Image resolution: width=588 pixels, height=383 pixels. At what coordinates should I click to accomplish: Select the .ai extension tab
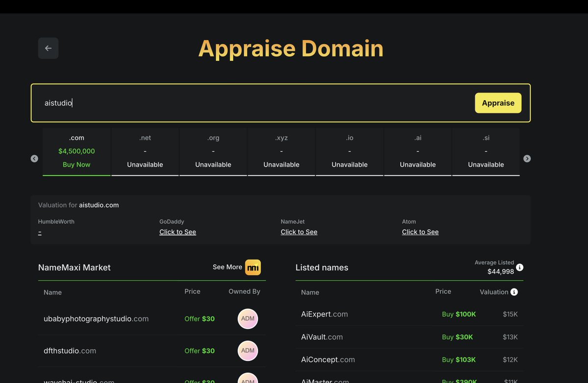coord(418,151)
